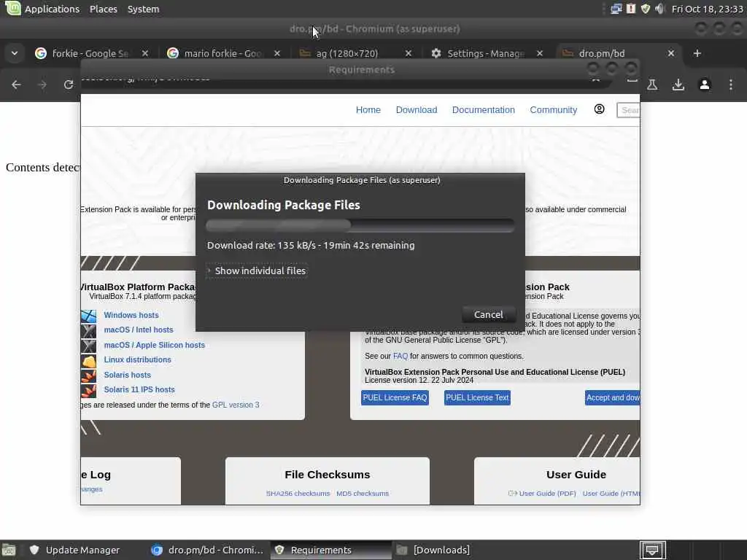Screen dimensions: 747x560
Task: Close the mario forkie tab
Action: point(276,53)
